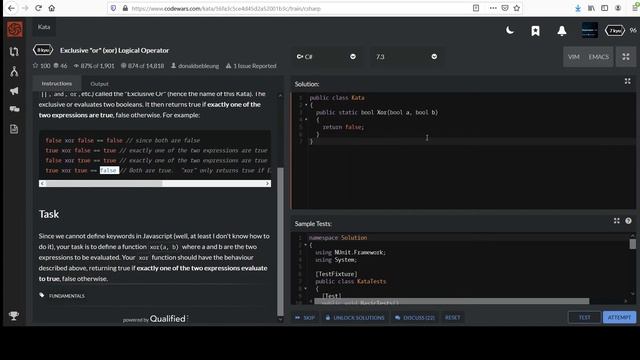Viewport: 640px width, 360px height.
Task: Submit with the ATTEMPT button
Action: click(x=619, y=317)
